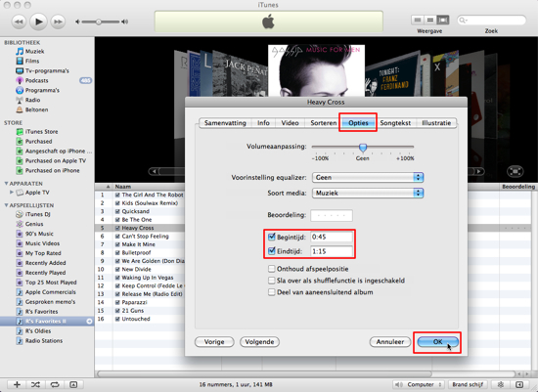
Task: Toggle repeat in bottom bar
Action: pyautogui.click(x=55, y=385)
